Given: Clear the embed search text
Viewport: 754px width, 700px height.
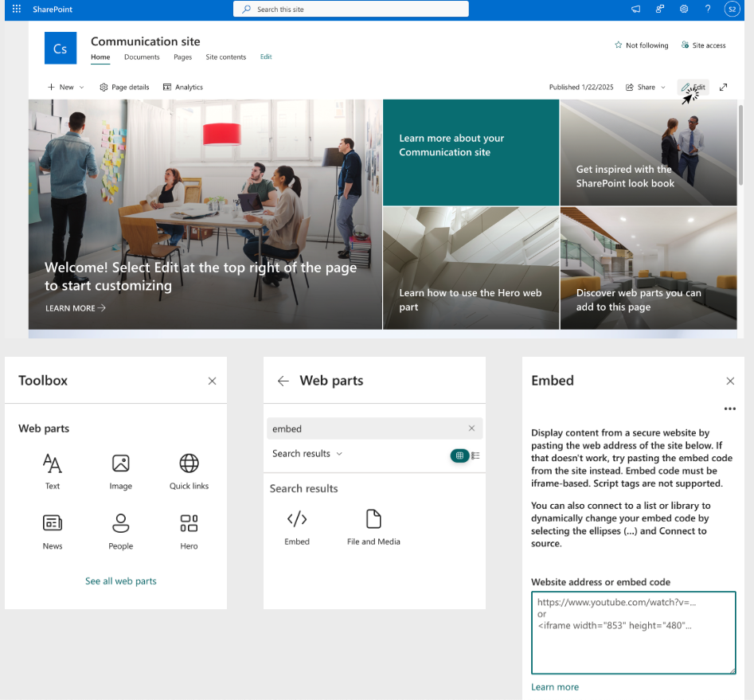Looking at the screenshot, I should [x=471, y=428].
